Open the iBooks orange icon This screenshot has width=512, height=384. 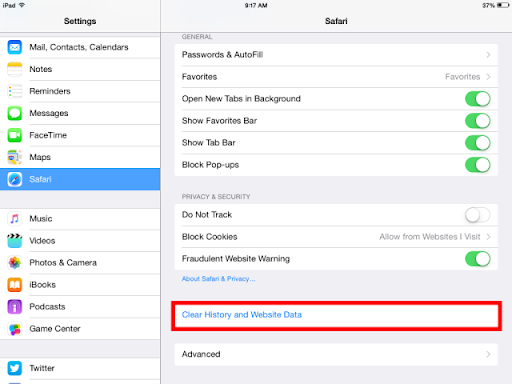[15, 285]
